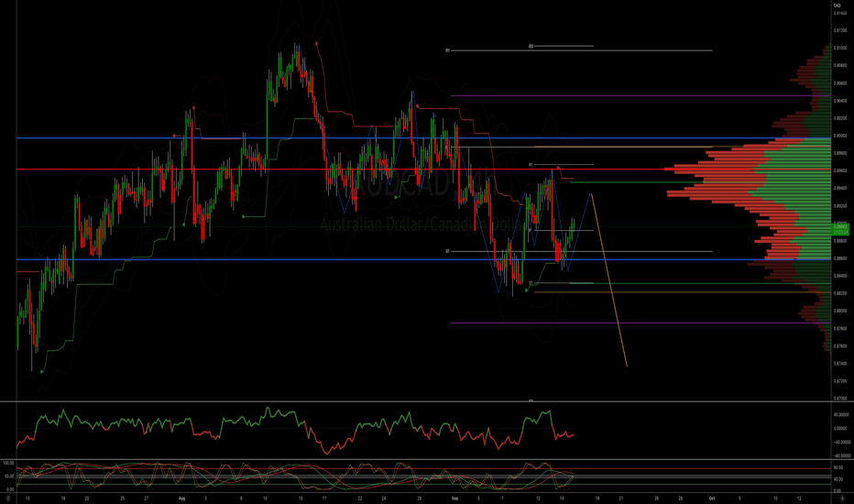
Task: Click the 29 date label on time axis
Action: pos(420,498)
